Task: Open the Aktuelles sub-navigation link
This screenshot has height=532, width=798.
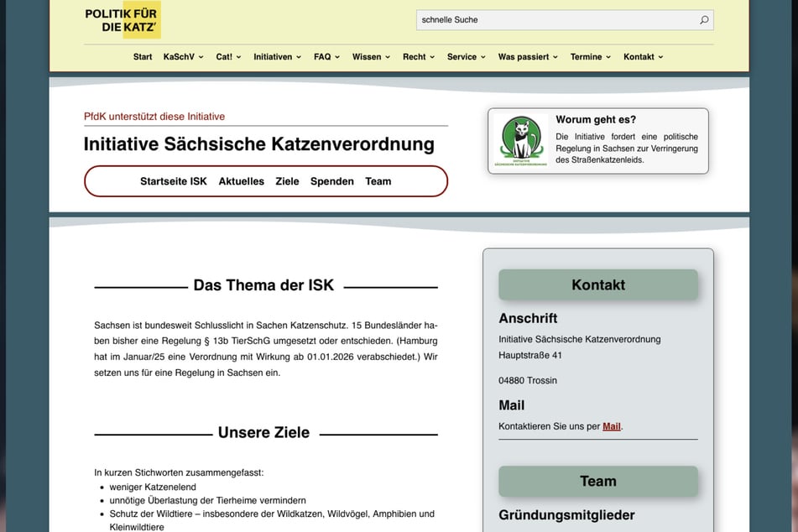Action: point(241,181)
